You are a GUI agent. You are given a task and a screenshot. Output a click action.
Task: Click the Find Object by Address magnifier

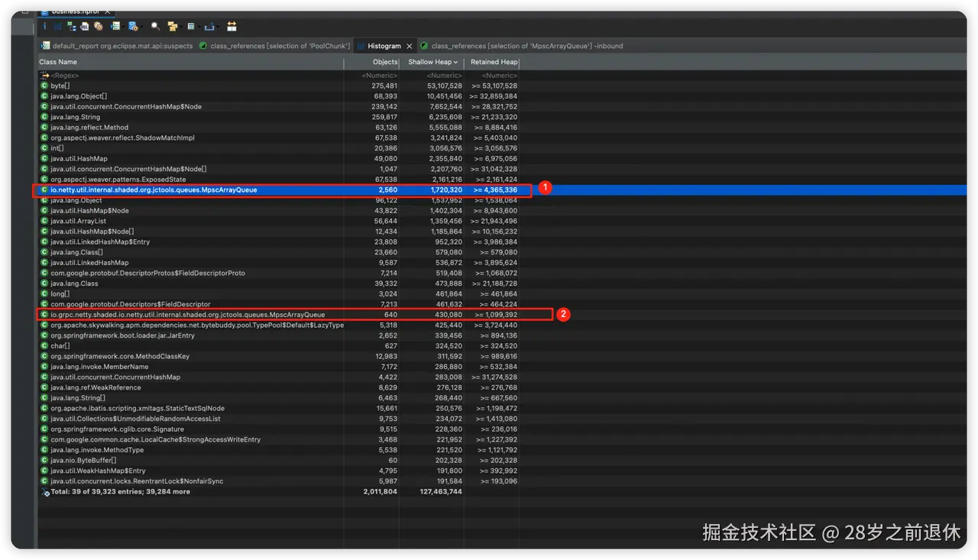155,26
